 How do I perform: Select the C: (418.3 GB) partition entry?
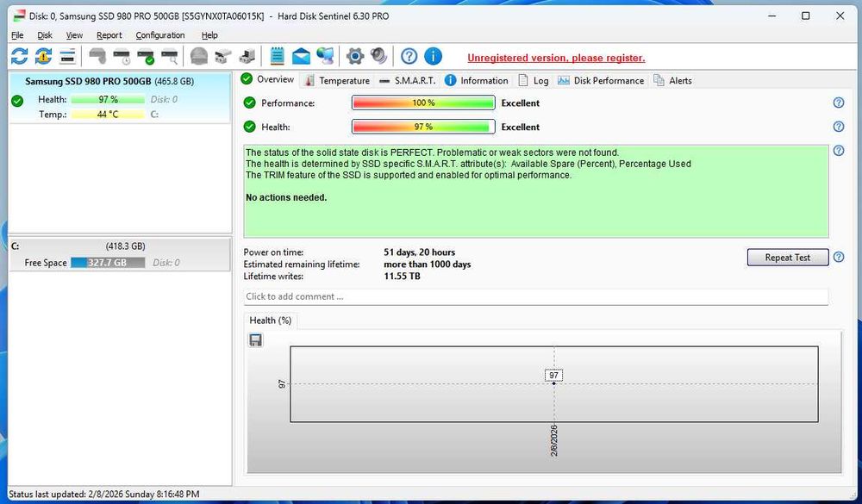(120, 254)
